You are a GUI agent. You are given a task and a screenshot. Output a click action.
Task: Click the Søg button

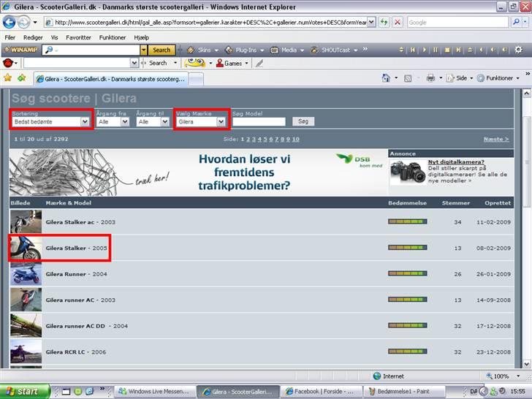(303, 122)
